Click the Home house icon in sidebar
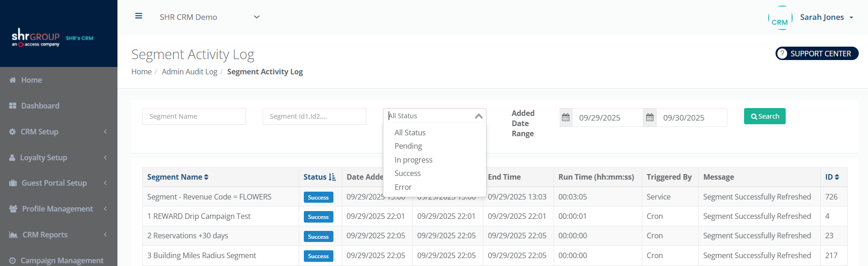Viewport: 868px width, 266px height. tap(13, 80)
